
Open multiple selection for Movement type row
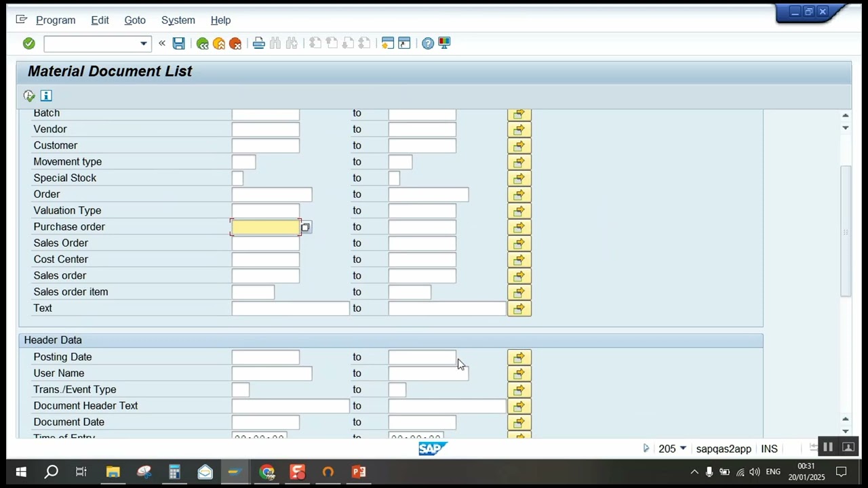[519, 162]
